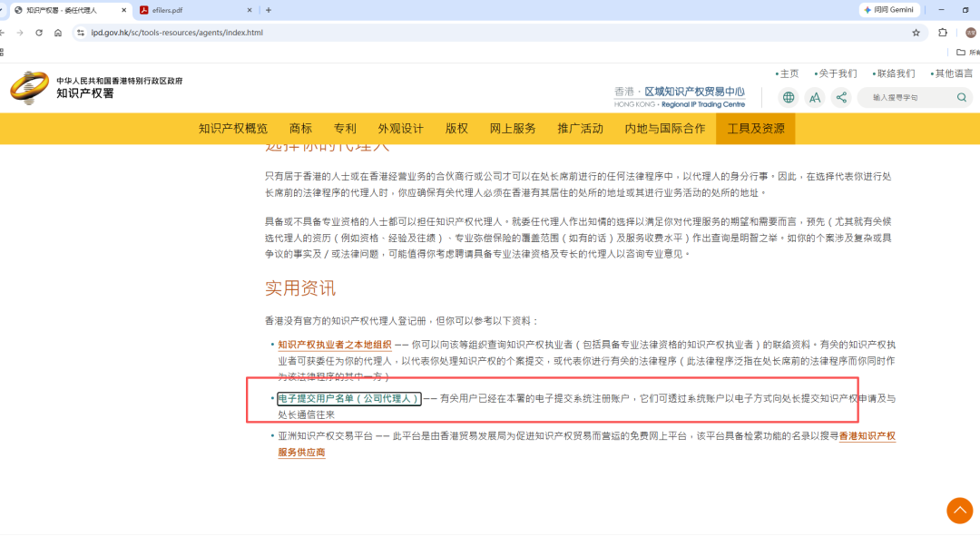Click the 其他语言 link

[x=953, y=73]
